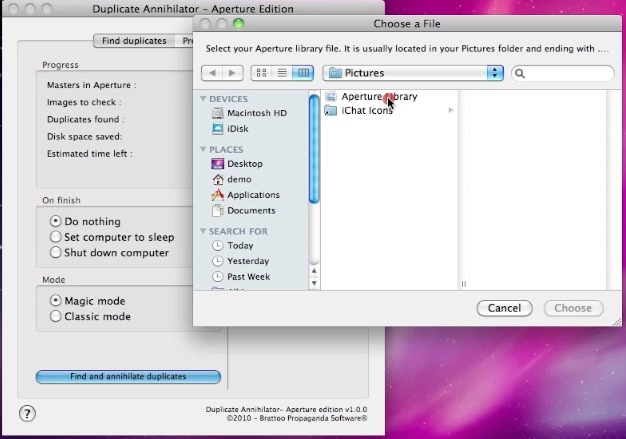Select Macintosh HD in sidebar
This screenshot has width=626, height=439.
pyautogui.click(x=256, y=113)
